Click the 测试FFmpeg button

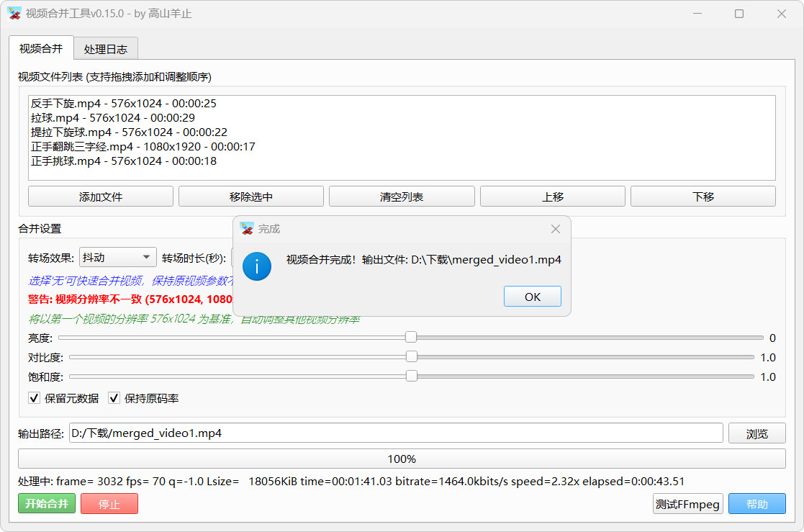pyautogui.click(x=687, y=503)
